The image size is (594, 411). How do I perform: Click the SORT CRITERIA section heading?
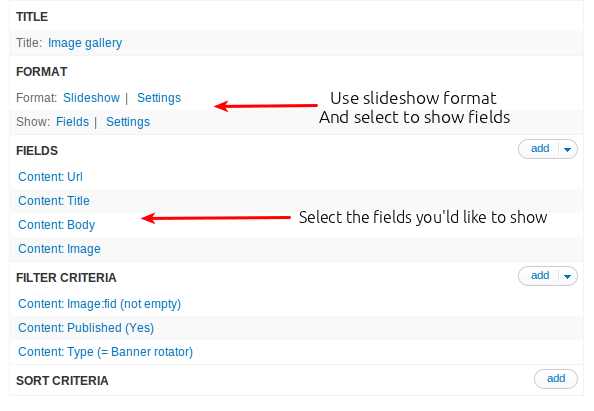pos(62,381)
